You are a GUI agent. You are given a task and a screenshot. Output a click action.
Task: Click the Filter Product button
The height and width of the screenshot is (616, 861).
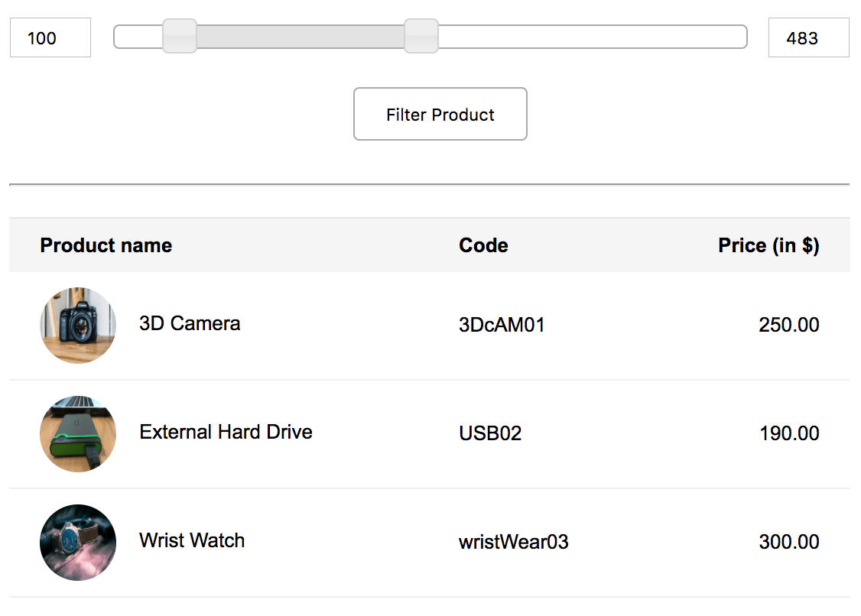tap(440, 114)
